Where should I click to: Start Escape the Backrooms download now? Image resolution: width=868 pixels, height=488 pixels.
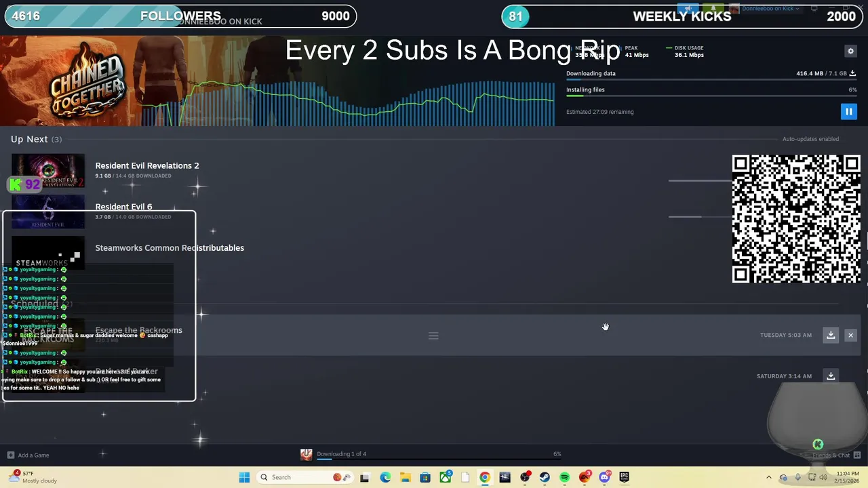click(831, 335)
